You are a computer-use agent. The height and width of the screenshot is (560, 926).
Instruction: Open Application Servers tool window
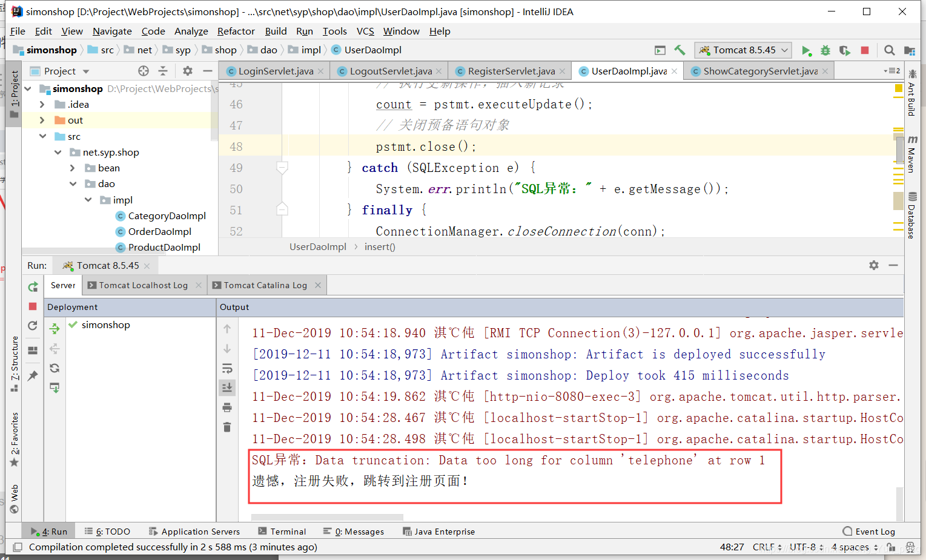[x=194, y=532]
